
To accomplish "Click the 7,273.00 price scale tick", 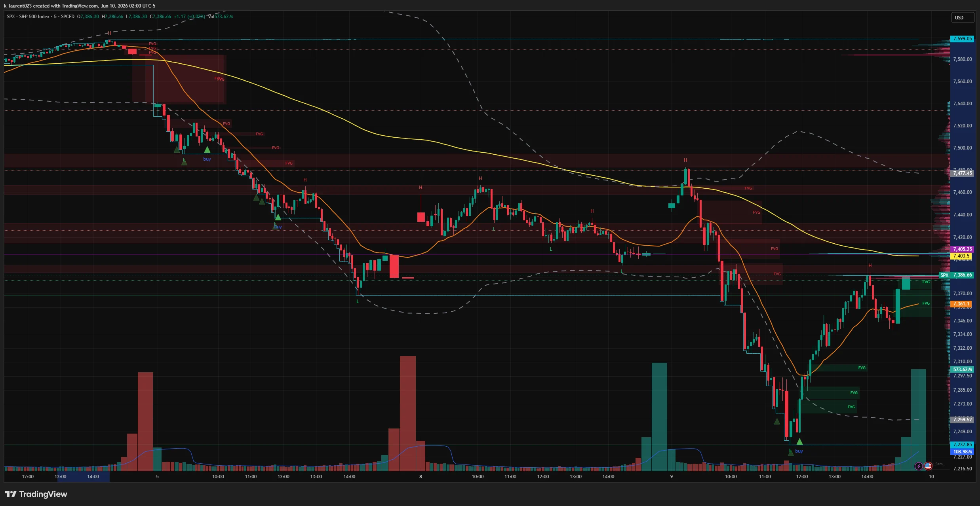I will click(x=962, y=404).
